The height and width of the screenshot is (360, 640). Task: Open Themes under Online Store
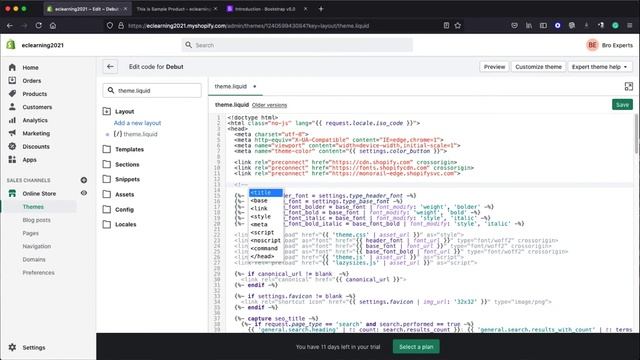point(33,207)
